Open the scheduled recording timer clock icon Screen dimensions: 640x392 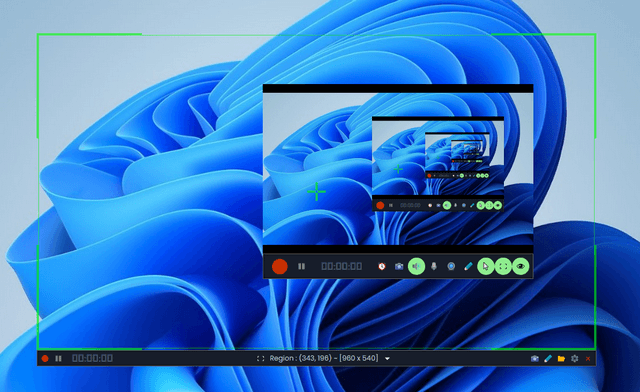382,266
